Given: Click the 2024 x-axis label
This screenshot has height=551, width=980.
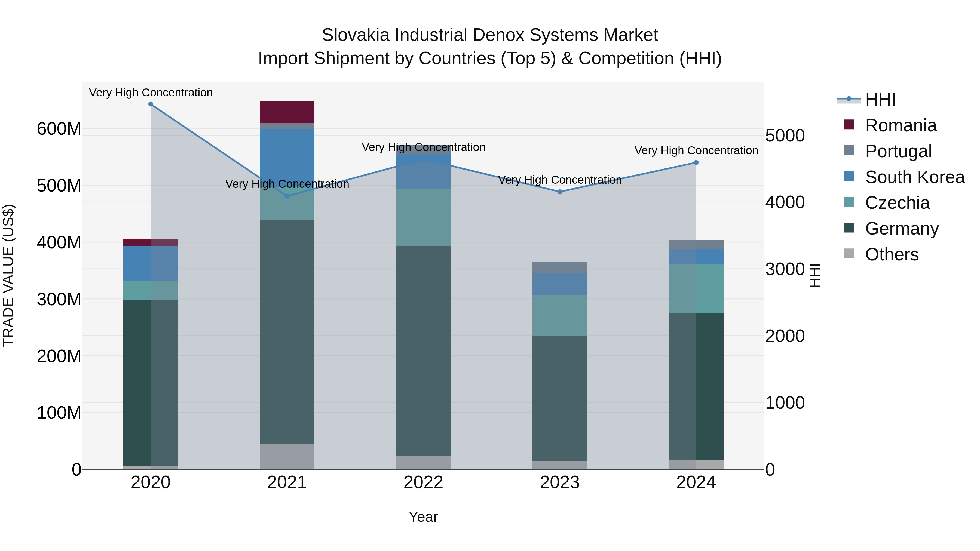Looking at the screenshot, I should click(696, 482).
